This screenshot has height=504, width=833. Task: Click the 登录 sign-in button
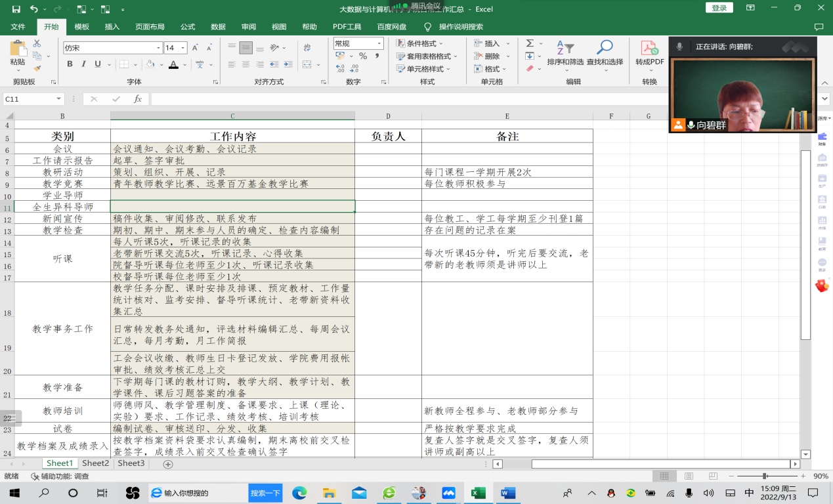[x=719, y=8]
